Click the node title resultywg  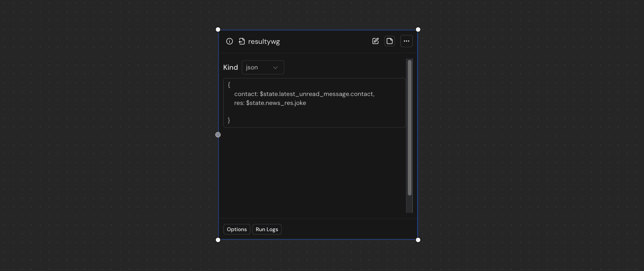(x=264, y=42)
